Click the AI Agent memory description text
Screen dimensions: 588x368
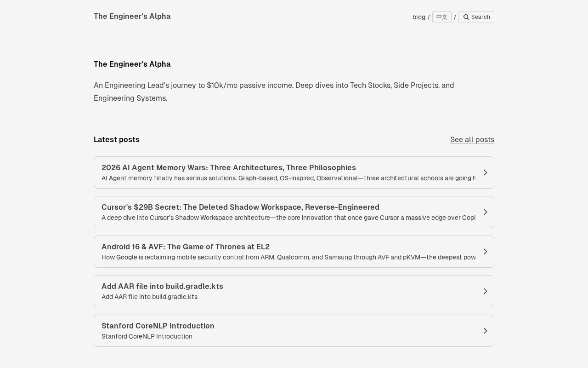[288, 178]
